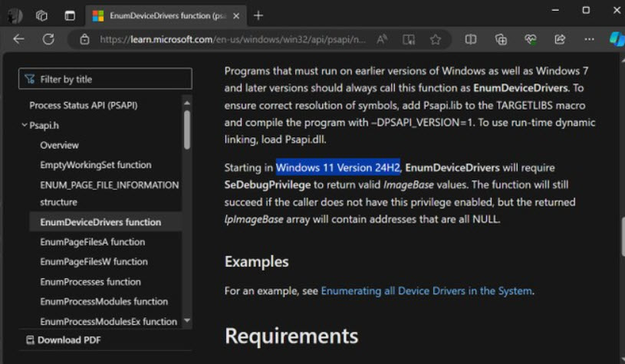625x364 pixels.
Task: Open EnumPageFilesW function page
Action: [x=94, y=261]
